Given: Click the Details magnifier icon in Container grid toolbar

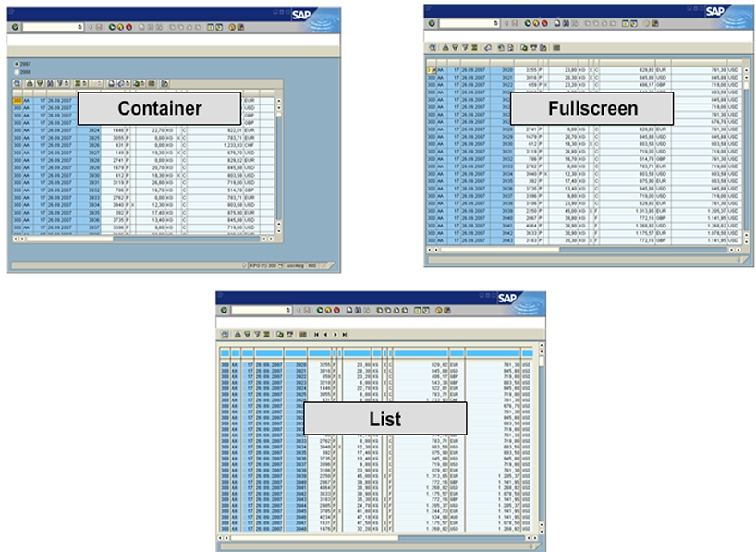Looking at the screenshot, I should (18, 83).
